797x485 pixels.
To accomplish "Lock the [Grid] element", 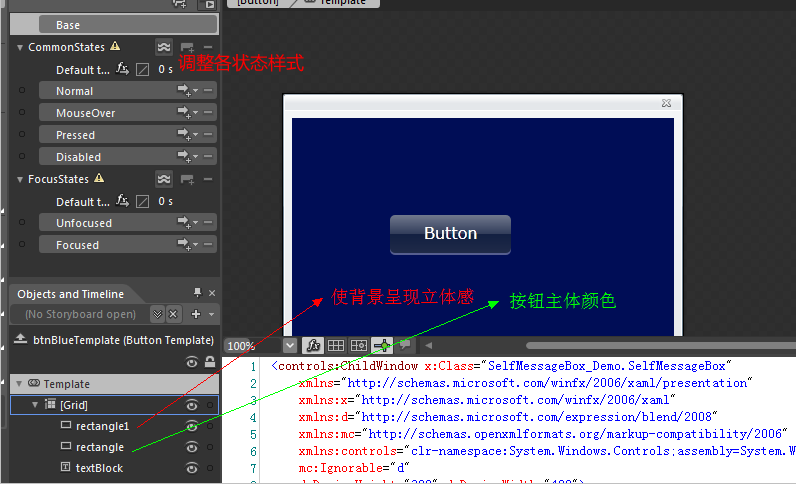I will 209,405.
